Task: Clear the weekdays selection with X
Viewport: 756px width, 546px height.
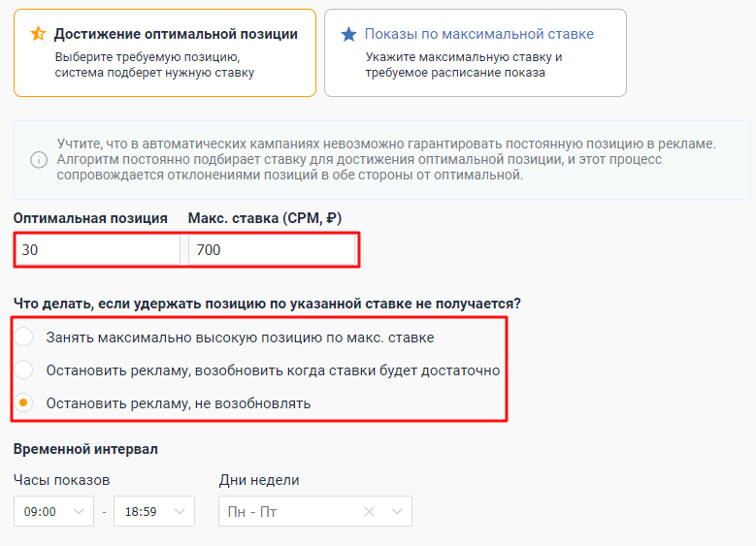Action: point(370,511)
